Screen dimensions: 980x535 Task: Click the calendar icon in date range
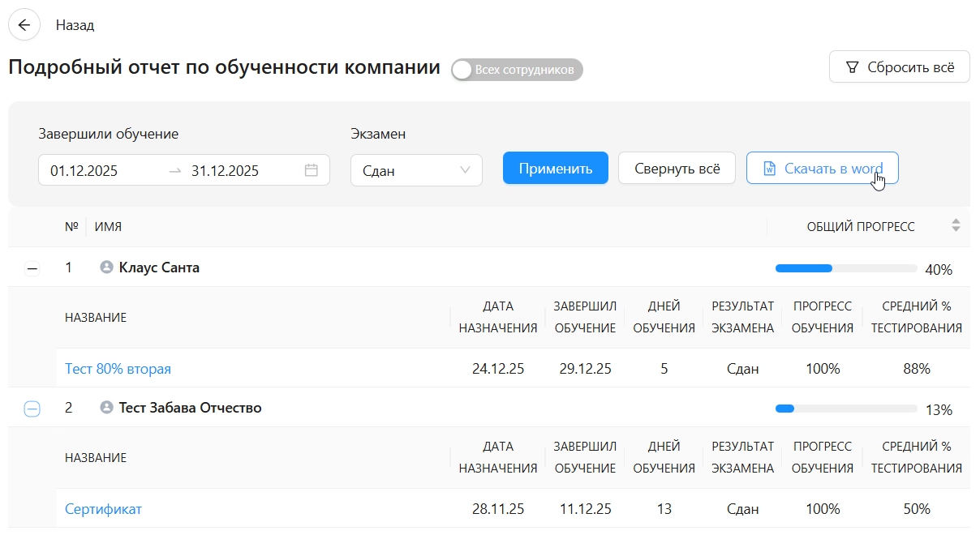coord(312,170)
